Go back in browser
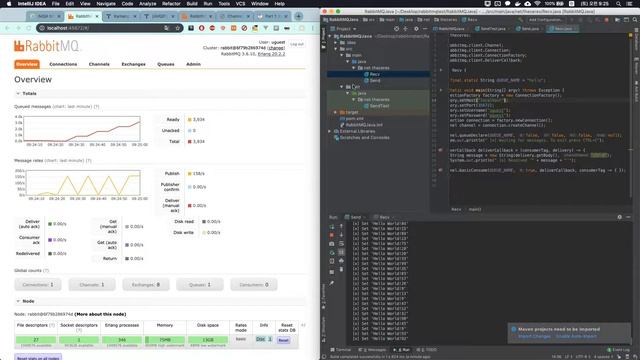The image size is (640, 360). click(x=8, y=28)
